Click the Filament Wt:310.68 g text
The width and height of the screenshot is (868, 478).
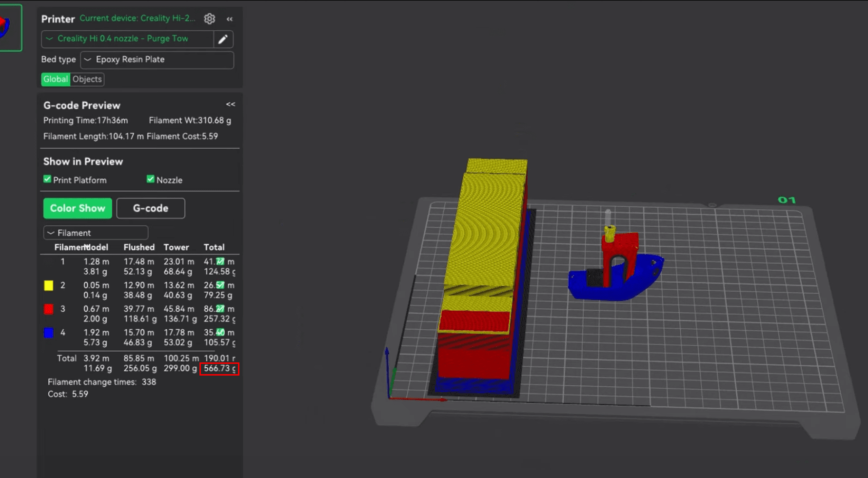[x=190, y=120]
